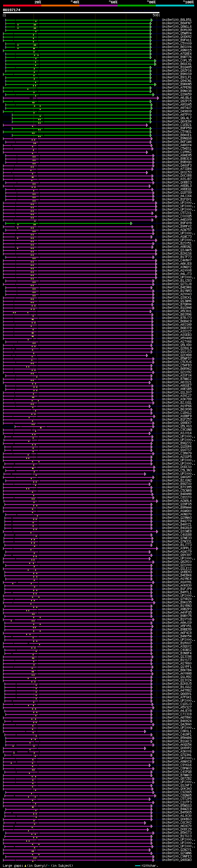The image size is (197, 868).
Task: Click the query length value 508
Action: pyautogui.click(x=155, y=15)
